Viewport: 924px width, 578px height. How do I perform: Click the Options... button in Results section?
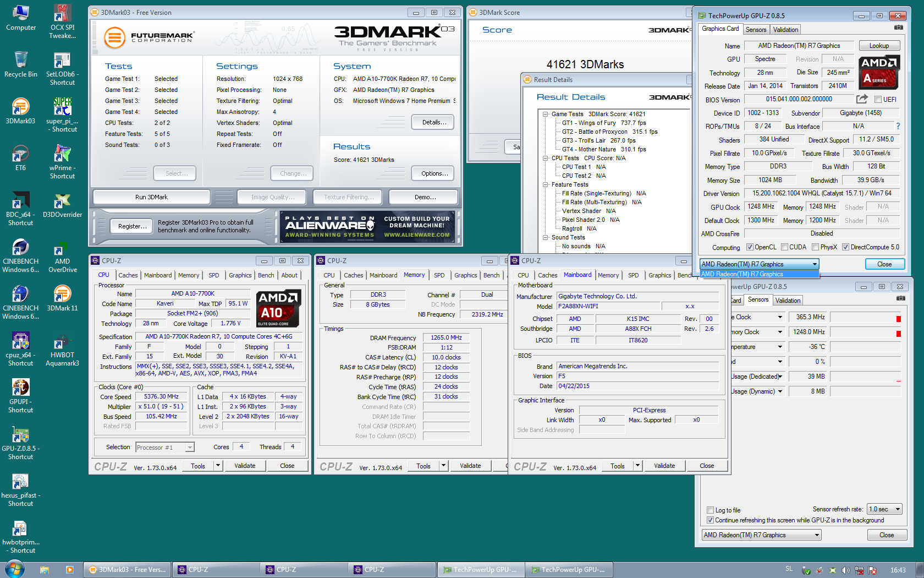tap(433, 173)
